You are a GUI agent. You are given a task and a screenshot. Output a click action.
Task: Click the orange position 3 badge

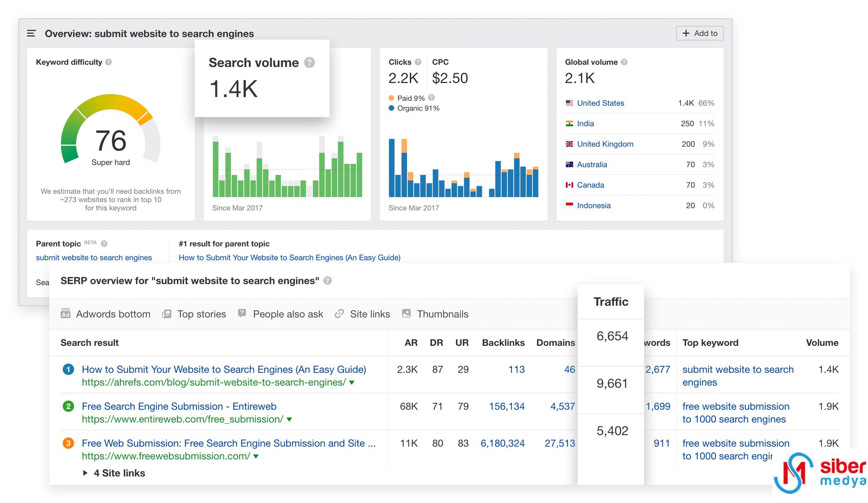[x=68, y=443]
